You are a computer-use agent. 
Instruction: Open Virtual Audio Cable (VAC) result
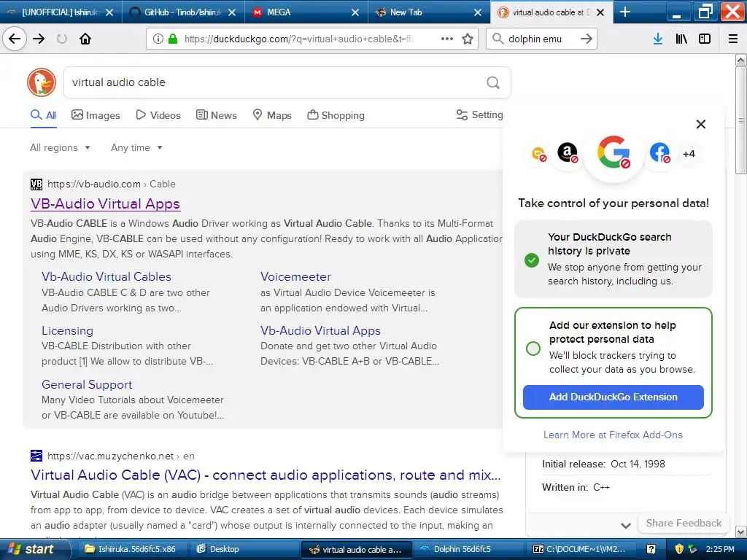(x=266, y=475)
